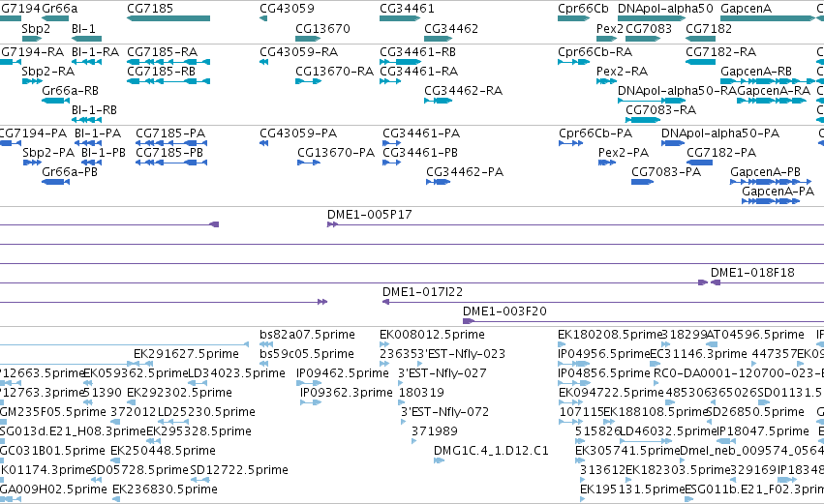Select the CG7083 gene label
The width and height of the screenshot is (824, 504).
click(649, 28)
